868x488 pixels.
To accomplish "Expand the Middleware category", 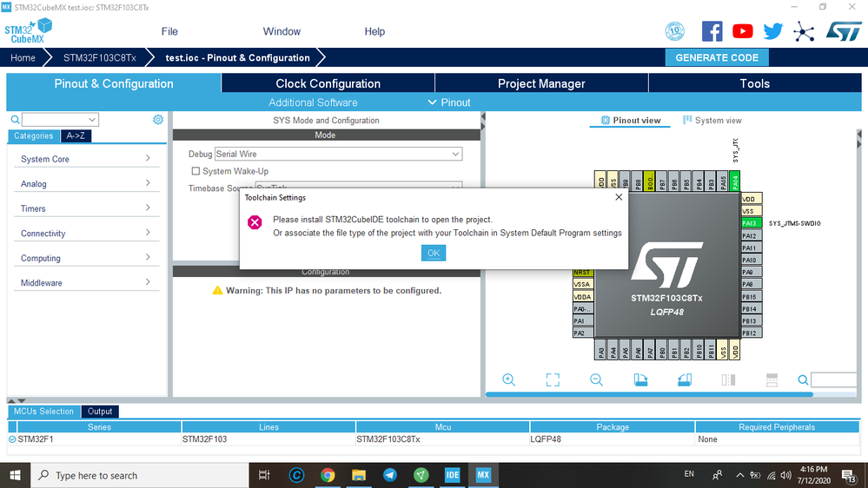I will [x=85, y=283].
